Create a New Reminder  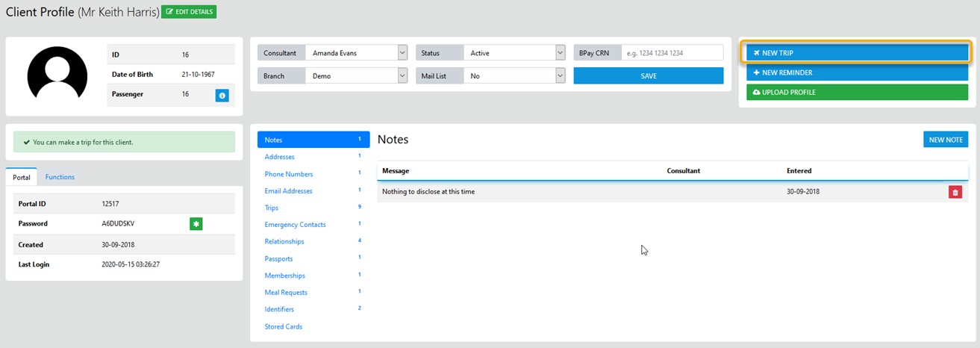[857, 72]
